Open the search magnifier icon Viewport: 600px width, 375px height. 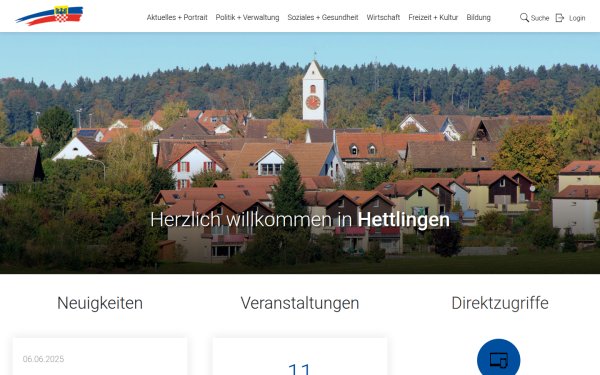click(524, 18)
